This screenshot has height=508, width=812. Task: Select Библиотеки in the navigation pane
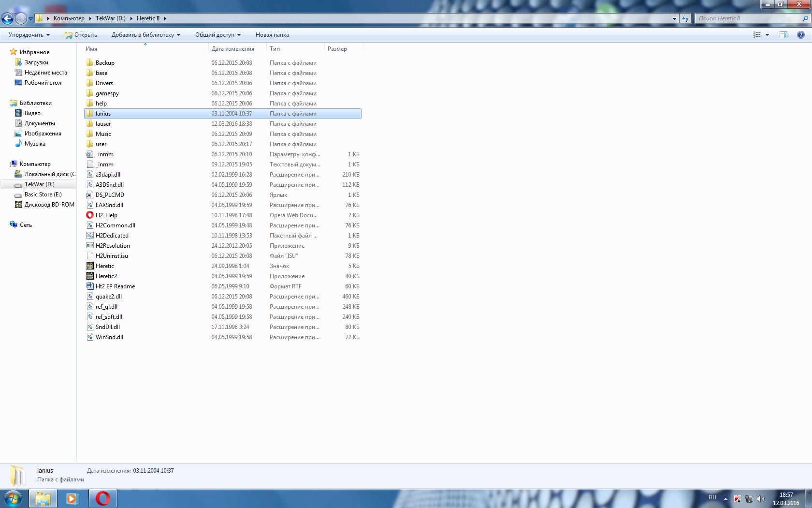35,103
